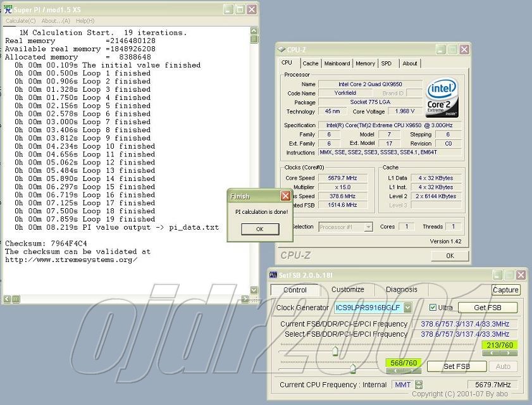Click Super PI scrollbar up arrow
The height and width of the screenshot is (405, 532).
coord(254,31)
